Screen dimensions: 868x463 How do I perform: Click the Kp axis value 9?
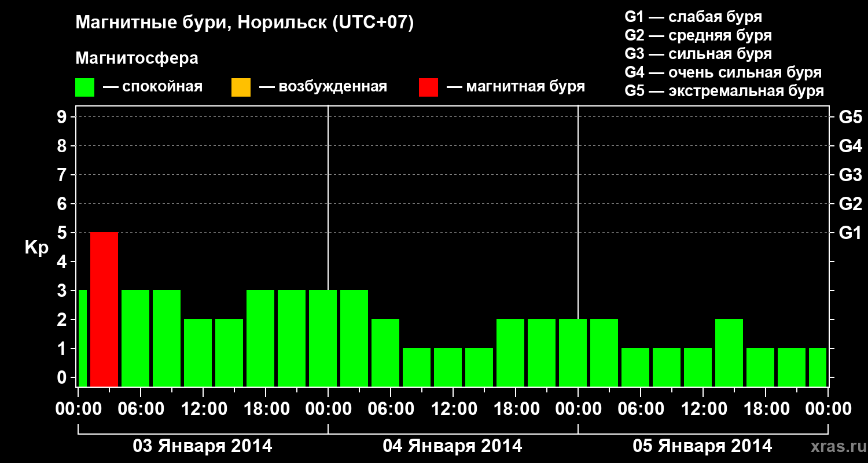63,117
